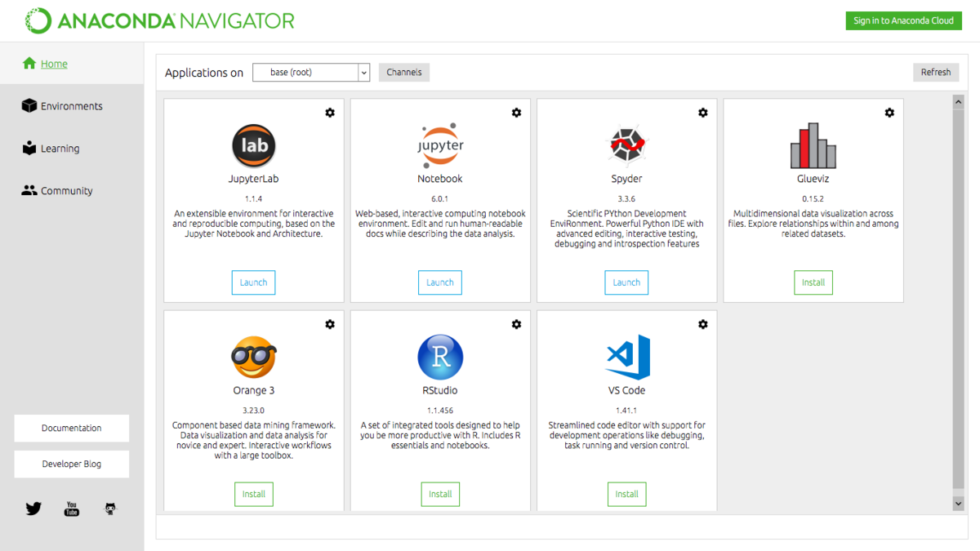980x551 pixels.
Task: Open the Developer Blog button
Action: [72, 464]
